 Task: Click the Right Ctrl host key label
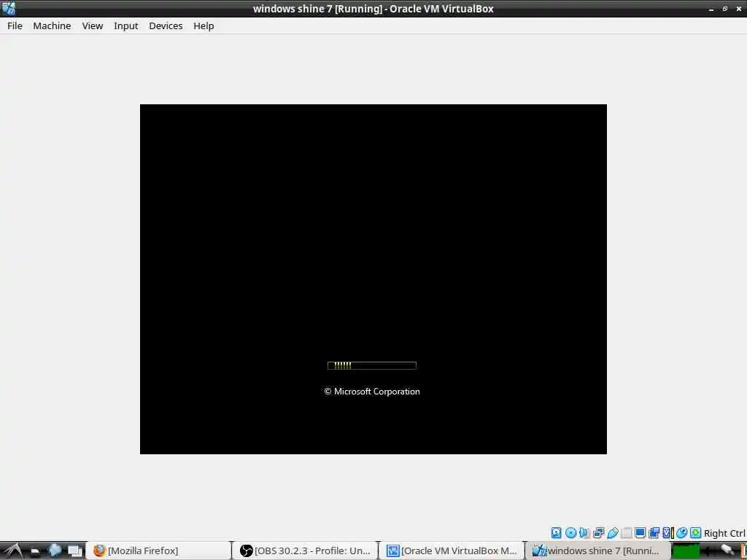pyautogui.click(x=724, y=533)
